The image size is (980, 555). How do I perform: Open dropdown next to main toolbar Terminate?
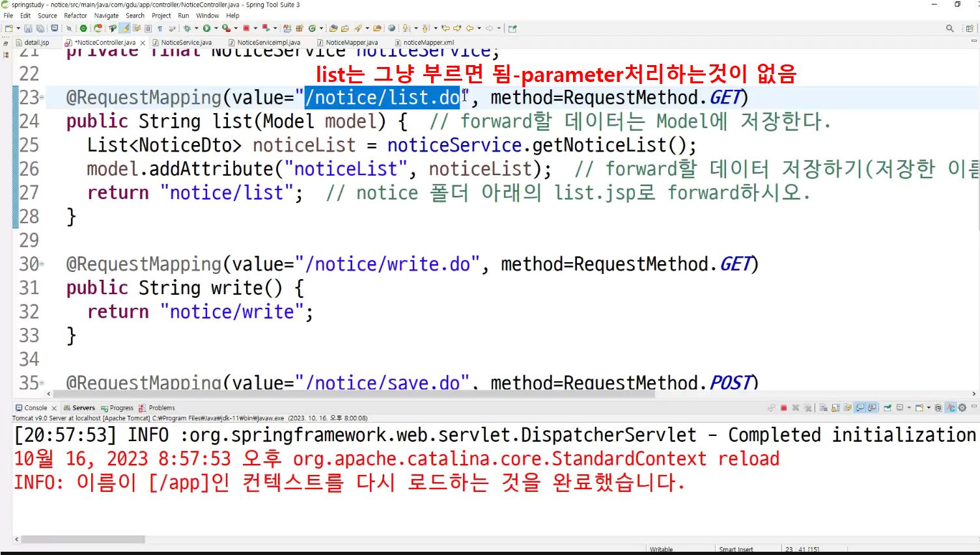point(255,28)
